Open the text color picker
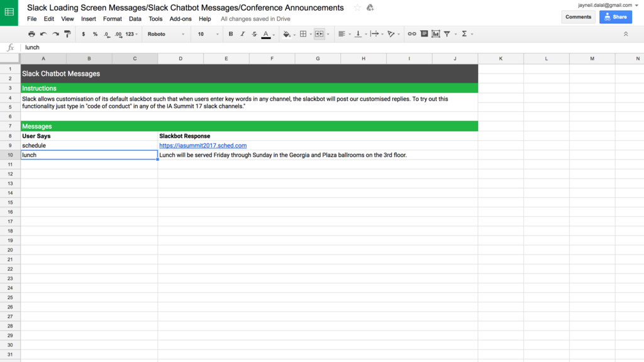This screenshot has width=644, height=362. (x=266, y=35)
